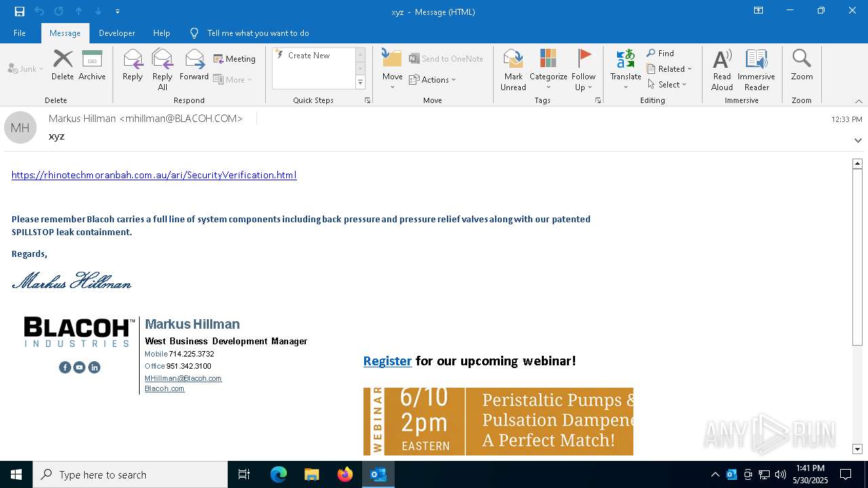
Task: Open the Categorize color menu
Action: pyautogui.click(x=548, y=69)
